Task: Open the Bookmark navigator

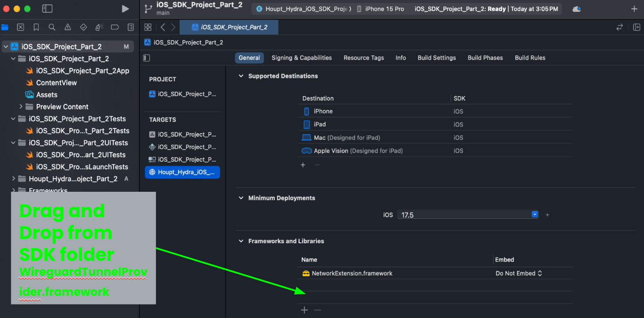Action: [36, 27]
